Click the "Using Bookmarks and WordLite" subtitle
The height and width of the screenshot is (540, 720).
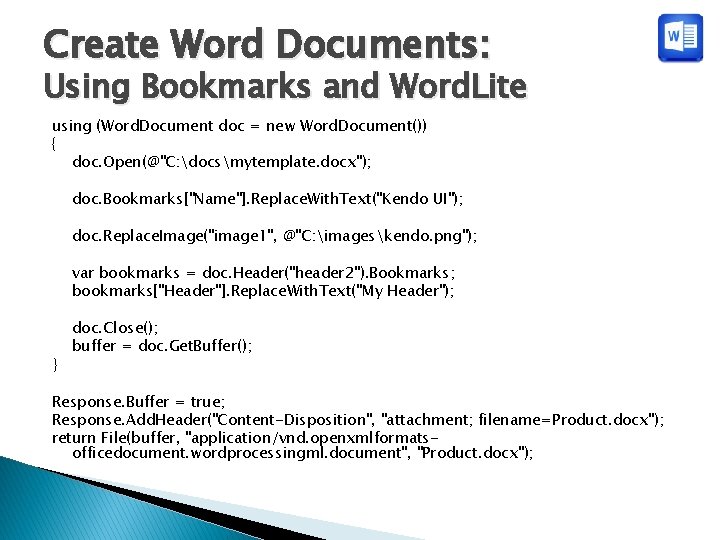click(x=285, y=86)
